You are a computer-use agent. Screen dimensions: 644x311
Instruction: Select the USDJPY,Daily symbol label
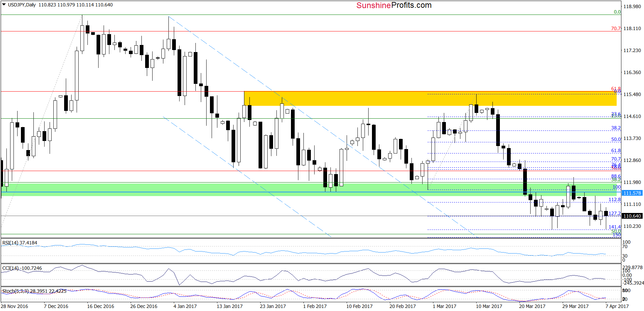(22, 5)
